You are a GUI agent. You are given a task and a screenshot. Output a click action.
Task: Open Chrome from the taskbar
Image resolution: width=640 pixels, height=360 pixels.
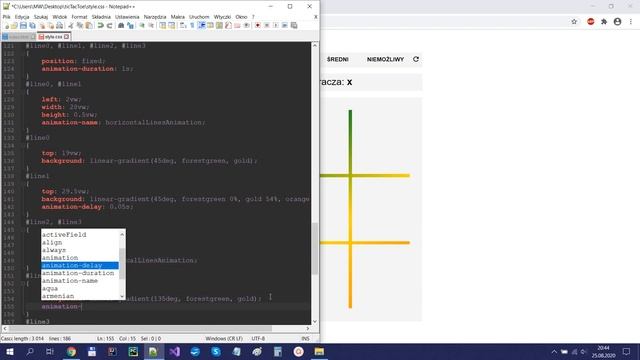(71, 351)
